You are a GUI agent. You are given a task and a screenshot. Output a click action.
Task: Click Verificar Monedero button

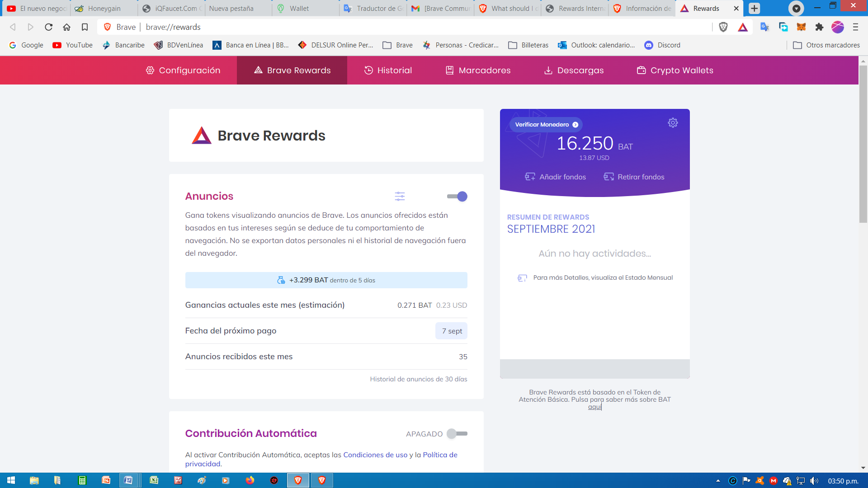point(546,125)
